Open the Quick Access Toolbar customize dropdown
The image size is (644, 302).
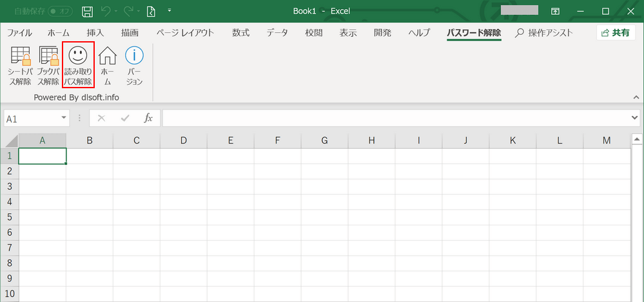170,11
